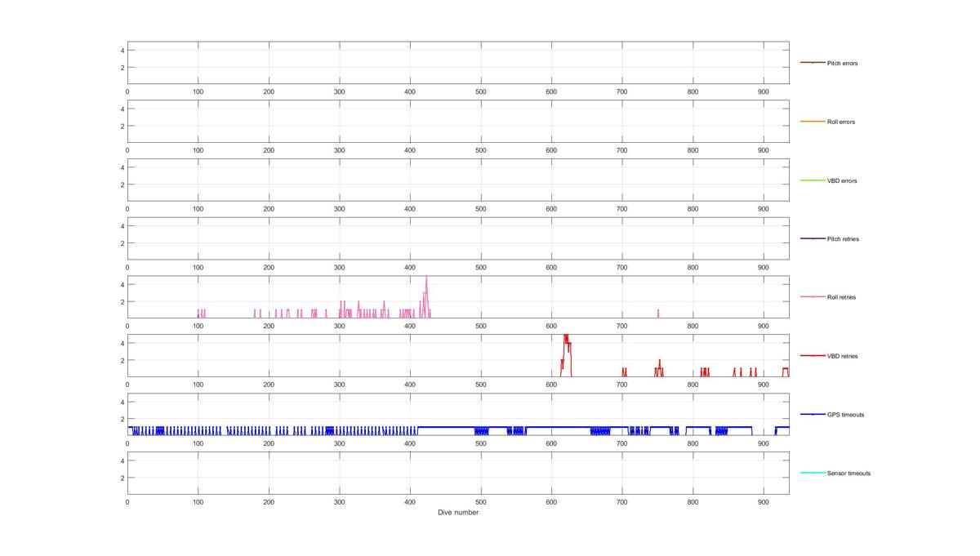
Task: Click the "2" y-axis tick of the VBD retries plot
Action: pos(122,360)
